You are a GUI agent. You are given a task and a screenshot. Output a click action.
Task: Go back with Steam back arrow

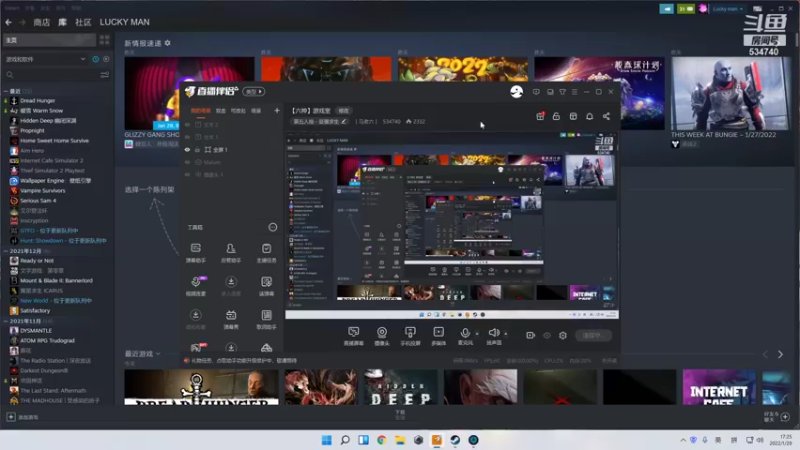pyautogui.click(x=9, y=22)
